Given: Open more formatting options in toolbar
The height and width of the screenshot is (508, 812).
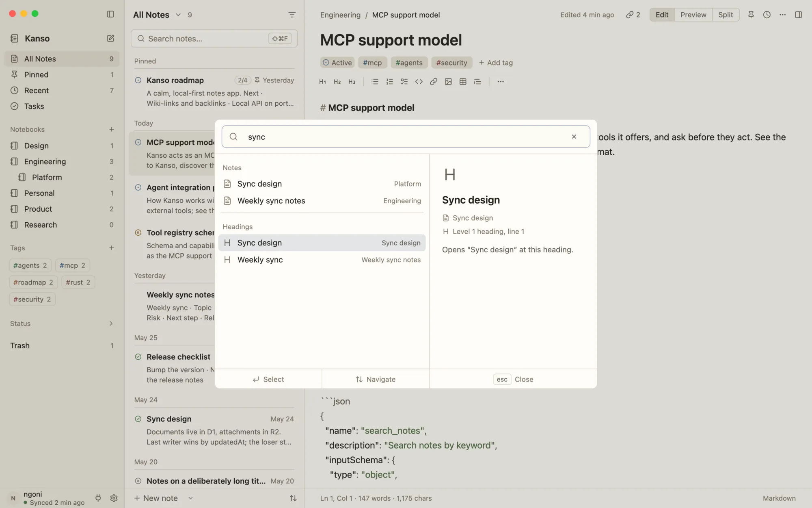Looking at the screenshot, I should point(501,82).
